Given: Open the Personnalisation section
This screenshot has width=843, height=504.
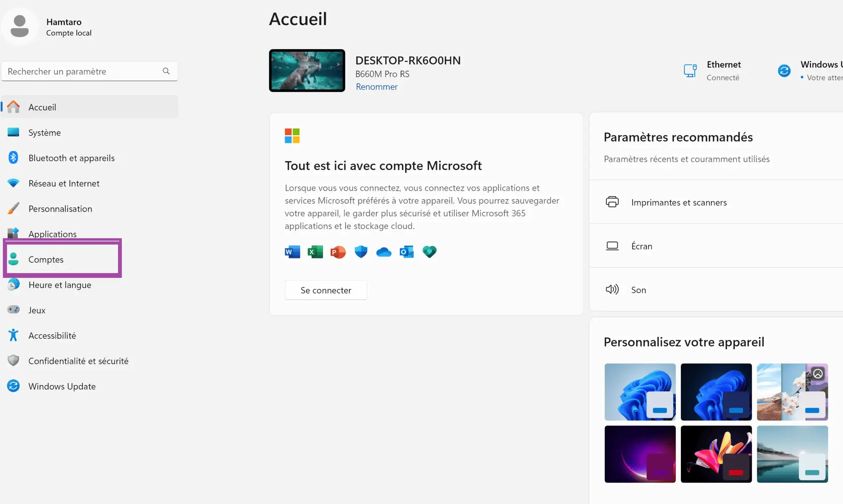Looking at the screenshot, I should tap(60, 209).
